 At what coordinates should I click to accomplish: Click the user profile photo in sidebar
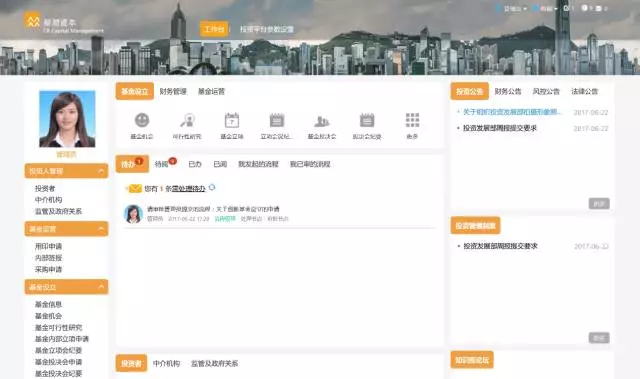click(67, 119)
